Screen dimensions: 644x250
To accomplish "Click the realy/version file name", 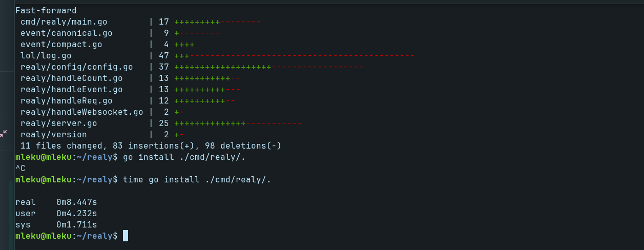I will 54,135.
